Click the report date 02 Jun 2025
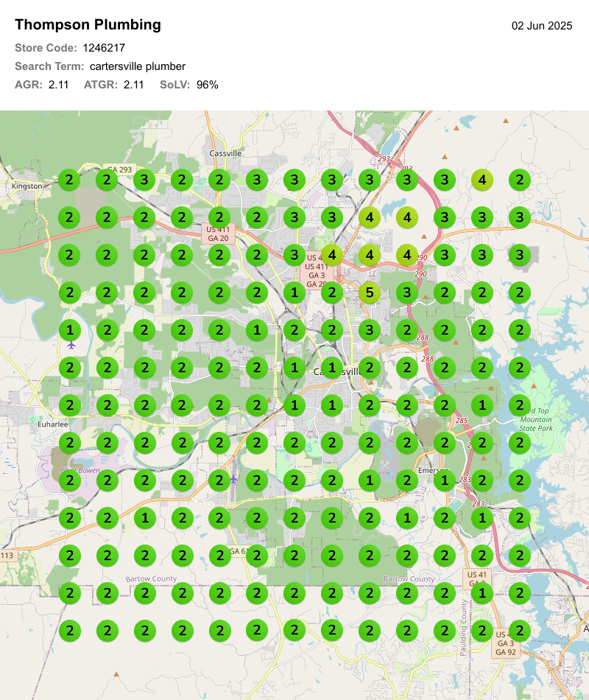 coord(542,26)
